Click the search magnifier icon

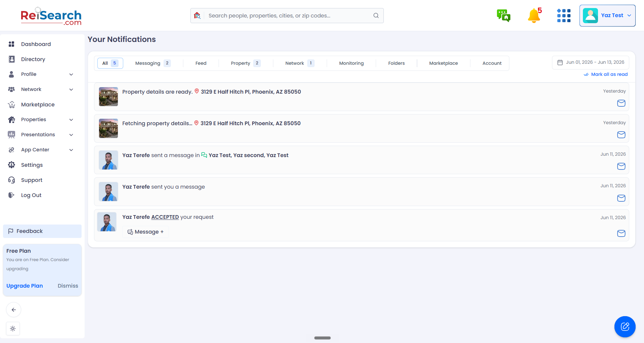(376, 15)
